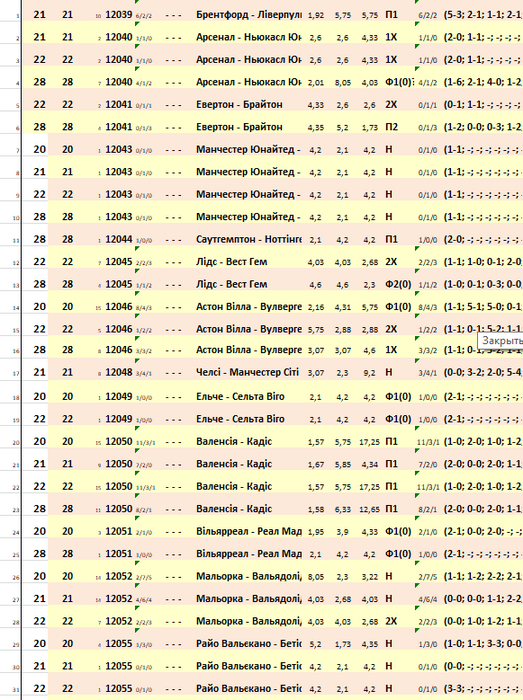Click ratio 8/4/3 beside ID 12046

144,308
